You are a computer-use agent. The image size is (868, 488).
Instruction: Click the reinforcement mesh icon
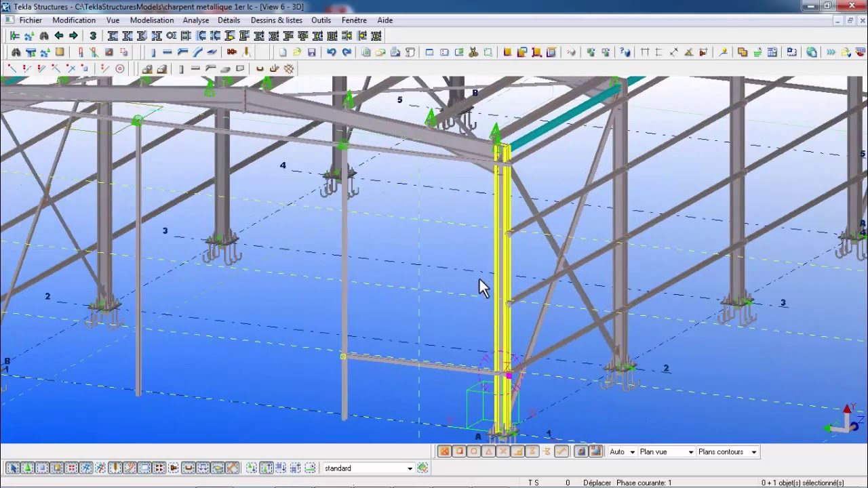pyautogui.click(x=289, y=68)
